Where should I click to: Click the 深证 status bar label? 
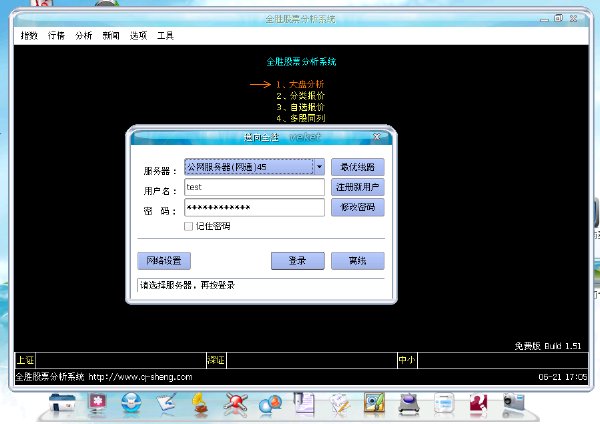pyautogui.click(x=216, y=360)
